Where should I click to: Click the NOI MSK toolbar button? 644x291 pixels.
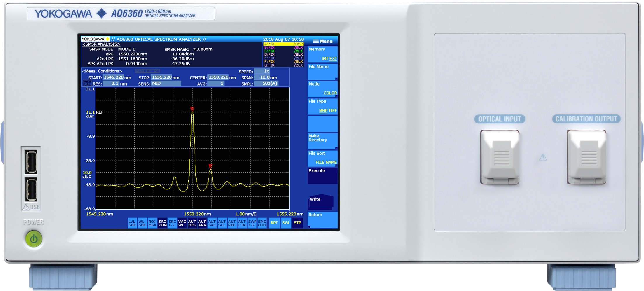(x=152, y=223)
